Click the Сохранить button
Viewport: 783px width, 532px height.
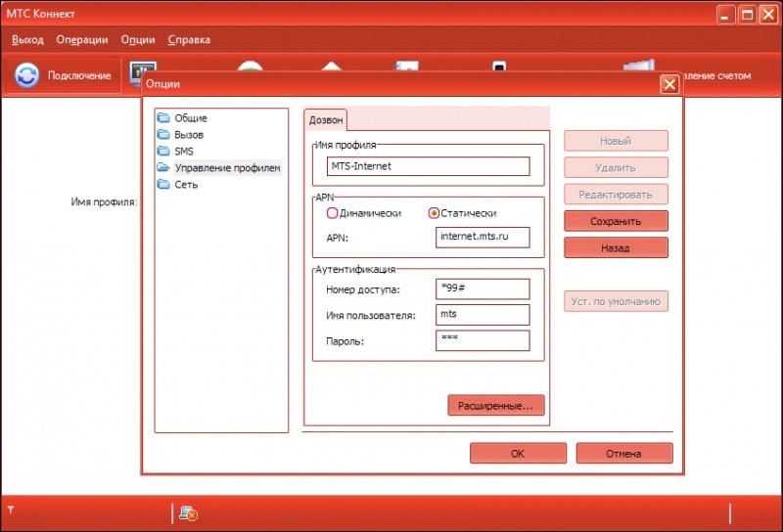pyautogui.click(x=616, y=221)
